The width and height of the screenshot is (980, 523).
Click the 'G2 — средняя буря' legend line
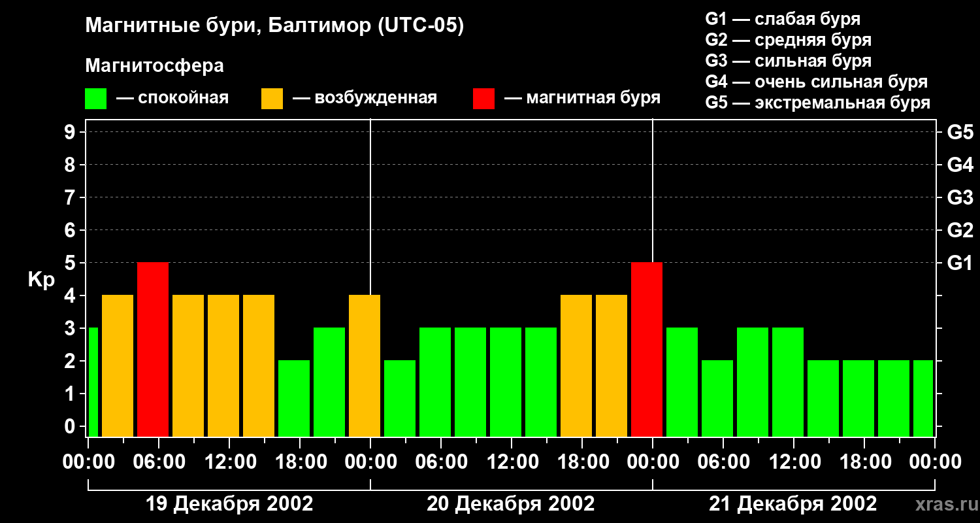[x=788, y=40]
